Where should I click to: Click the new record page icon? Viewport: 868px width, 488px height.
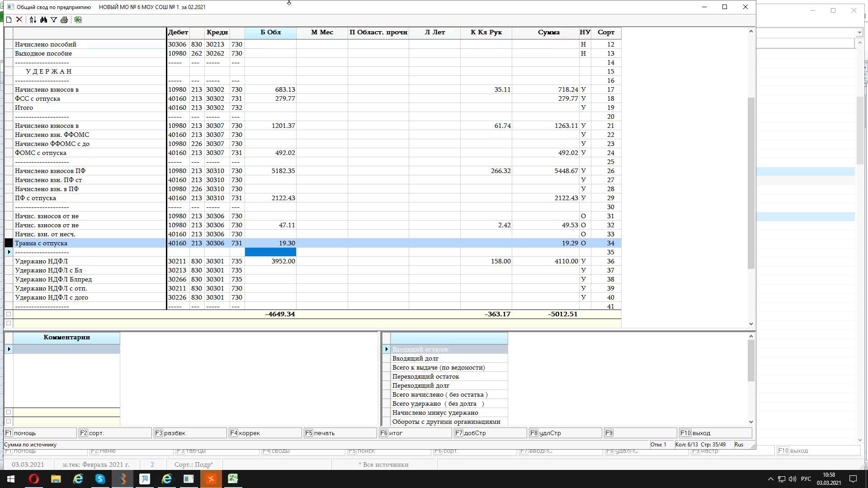(9, 19)
